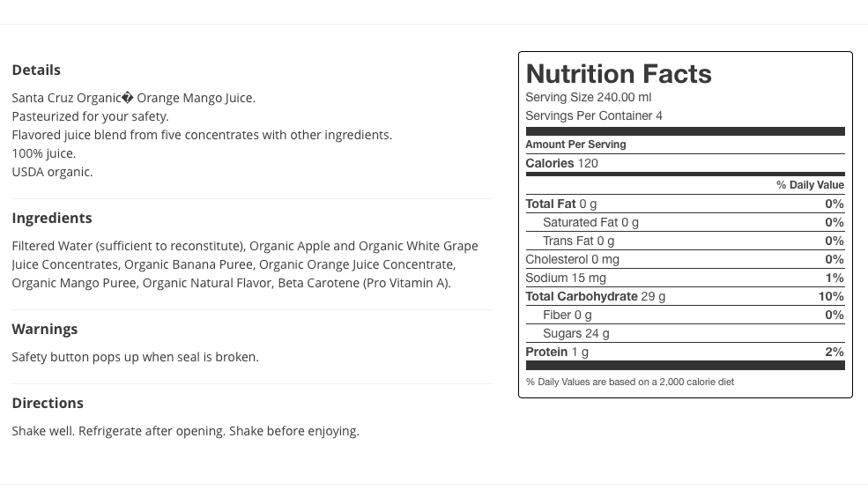The width and height of the screenshot is (868, 490).
Task: Click the Santa Cruz Organic Orange Mango Juice text
Action: 133,98
